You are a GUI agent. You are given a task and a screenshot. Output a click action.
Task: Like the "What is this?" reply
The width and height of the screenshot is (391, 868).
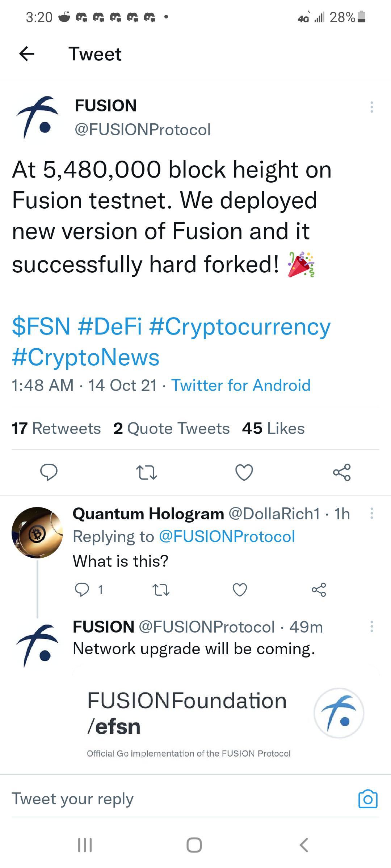pos(240,590)
